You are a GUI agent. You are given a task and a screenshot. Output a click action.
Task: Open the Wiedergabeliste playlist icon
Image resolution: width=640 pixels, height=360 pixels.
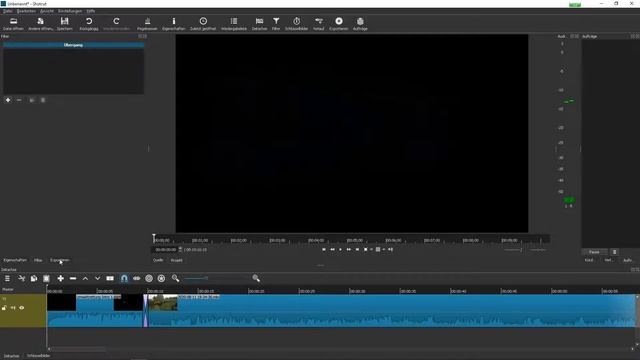[234, 24]
